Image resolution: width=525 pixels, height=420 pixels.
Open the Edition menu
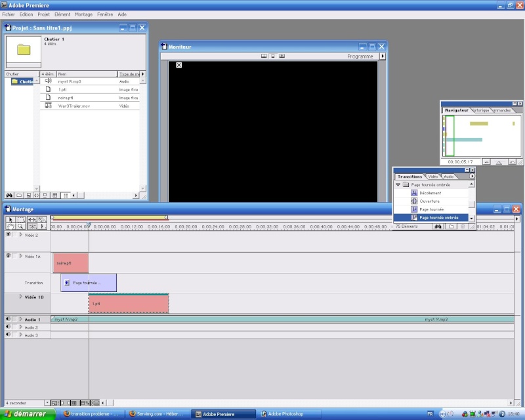click(26, 14)
